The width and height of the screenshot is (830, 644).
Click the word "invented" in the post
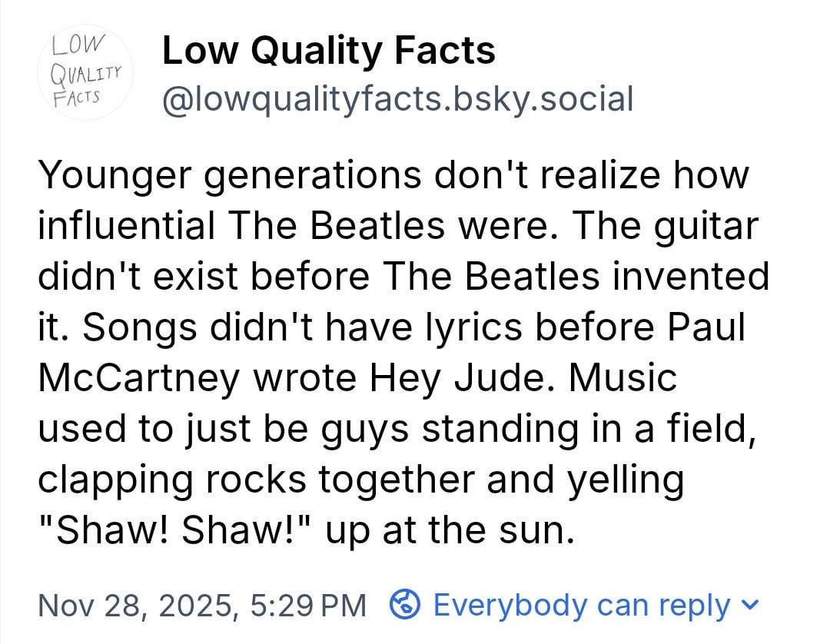tap(699, 277)
